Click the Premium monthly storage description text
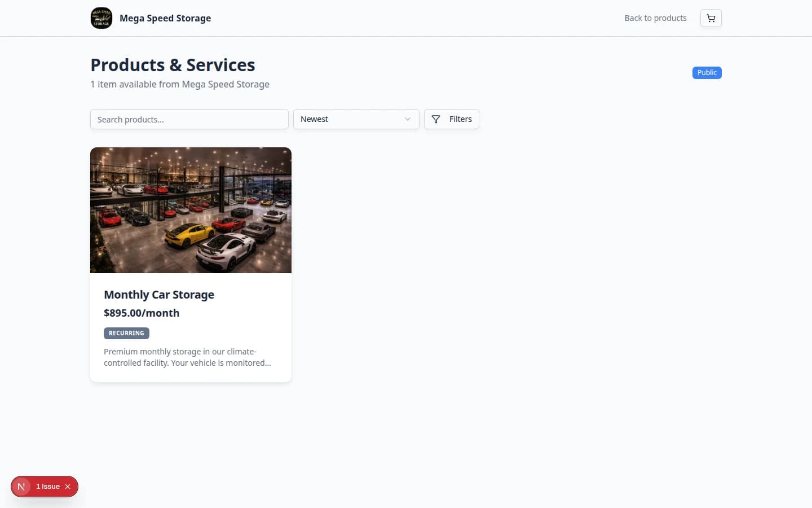 187,357
